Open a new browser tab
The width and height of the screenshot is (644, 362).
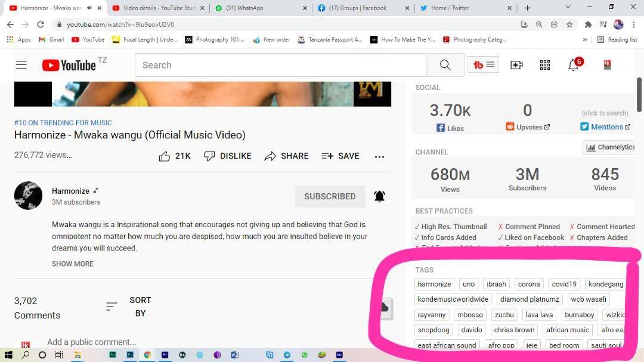527,8
